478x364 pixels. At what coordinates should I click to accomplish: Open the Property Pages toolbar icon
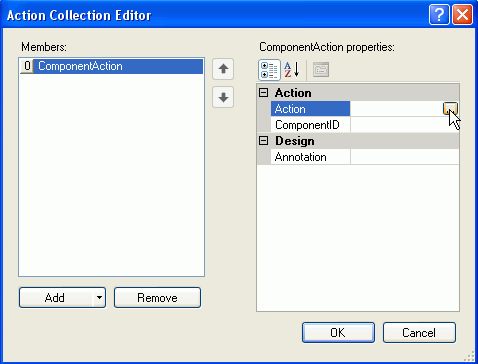[x=321, y=70]
